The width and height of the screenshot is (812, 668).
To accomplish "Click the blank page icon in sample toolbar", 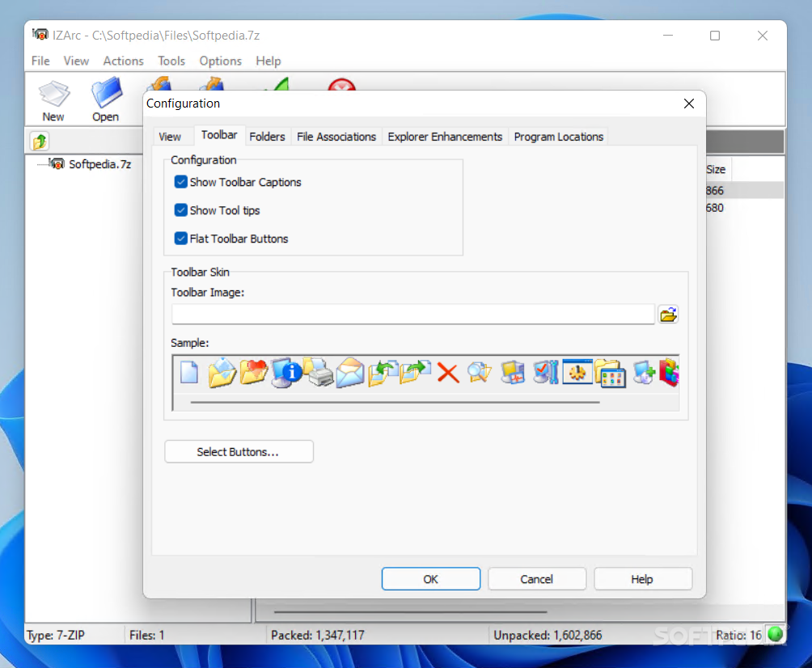I will pos(189,373).
